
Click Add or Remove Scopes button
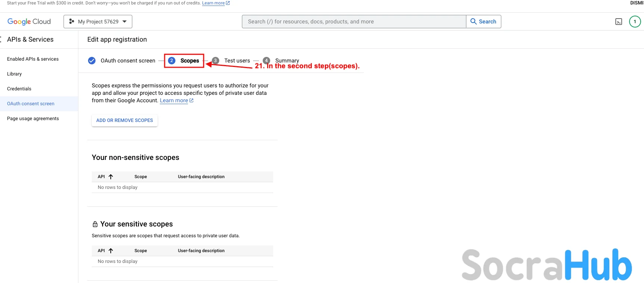click(x=124, y=120)
